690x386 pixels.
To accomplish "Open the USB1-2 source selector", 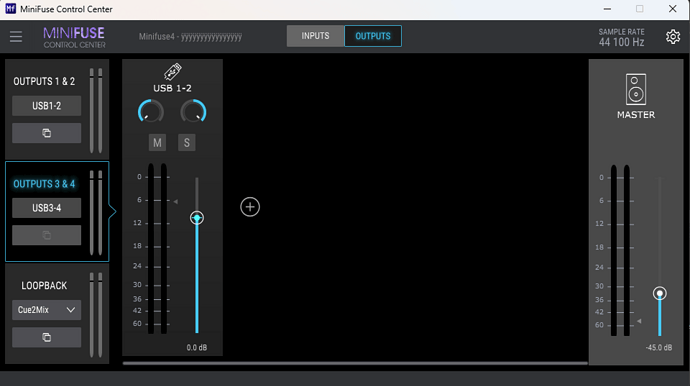I will [x=46, y=106].
